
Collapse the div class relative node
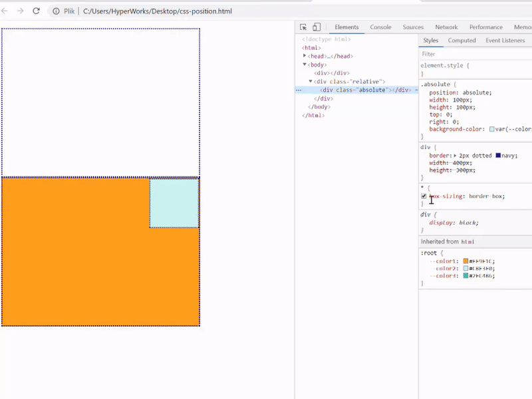pyautogui.click(x=311, y=81)
